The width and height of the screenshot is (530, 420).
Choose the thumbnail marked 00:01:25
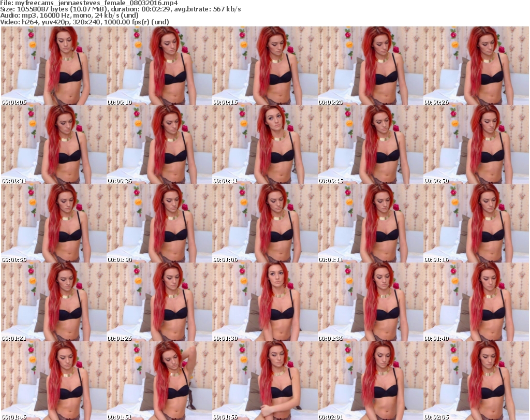point(159,302)
